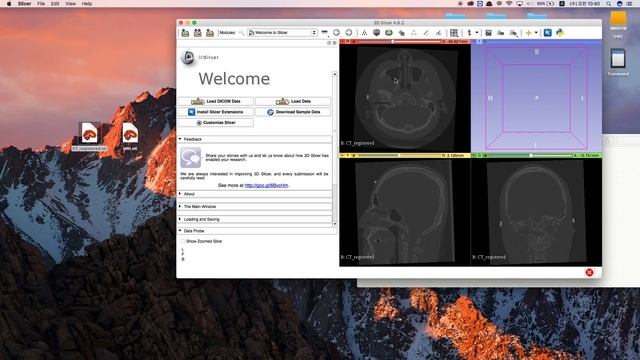
Task: Click the Save Data toolbar icon
Action: click(210, 33)
